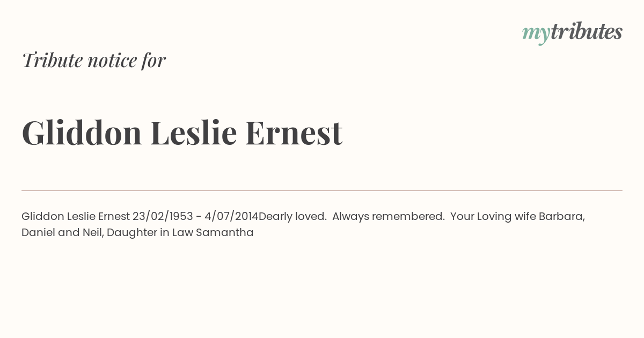Click the "tributes" wordmark in the logo

(587, 32)
